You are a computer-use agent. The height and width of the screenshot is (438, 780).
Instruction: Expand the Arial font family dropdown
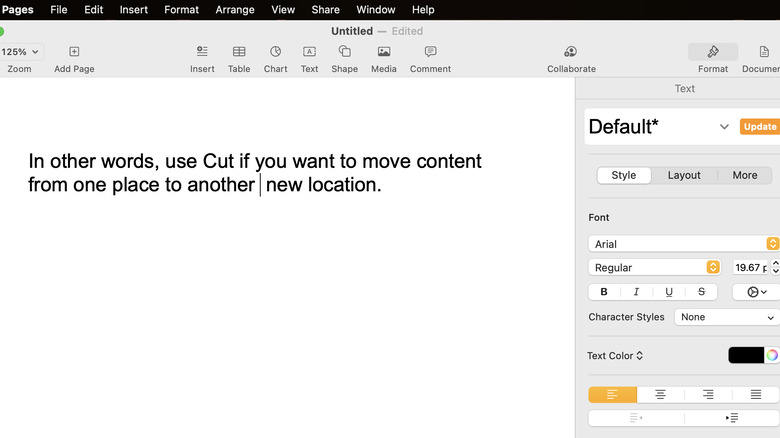684,244
